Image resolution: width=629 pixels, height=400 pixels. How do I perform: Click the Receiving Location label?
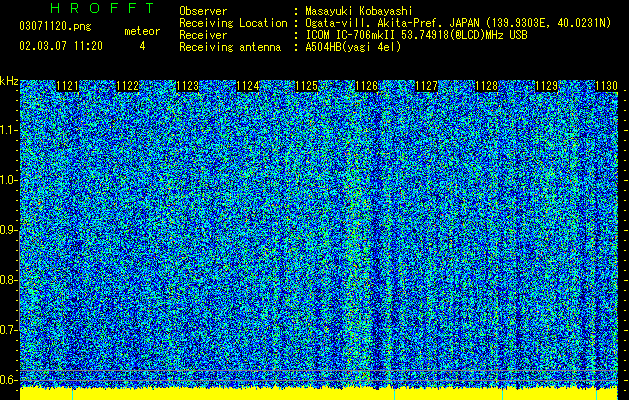(233, 23)
